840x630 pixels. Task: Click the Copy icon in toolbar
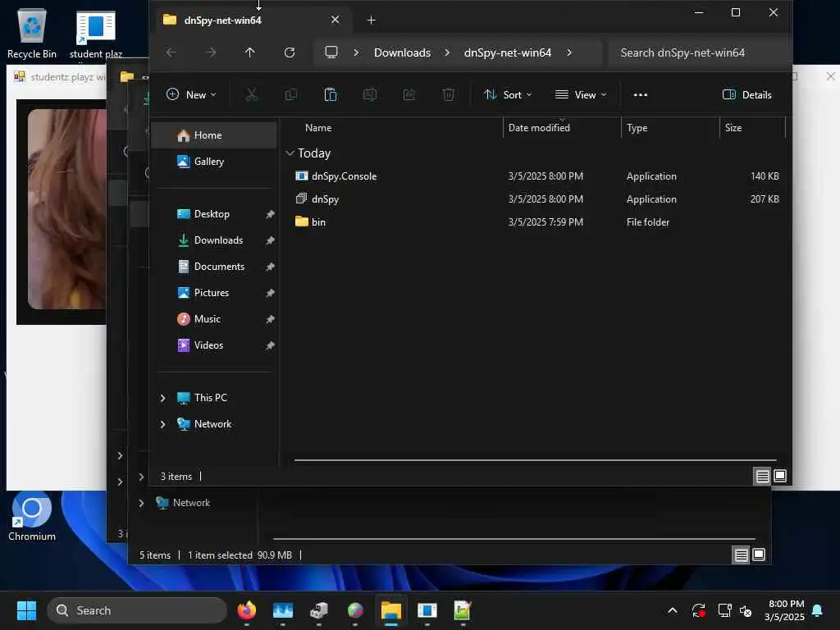[x=291, y=95]
